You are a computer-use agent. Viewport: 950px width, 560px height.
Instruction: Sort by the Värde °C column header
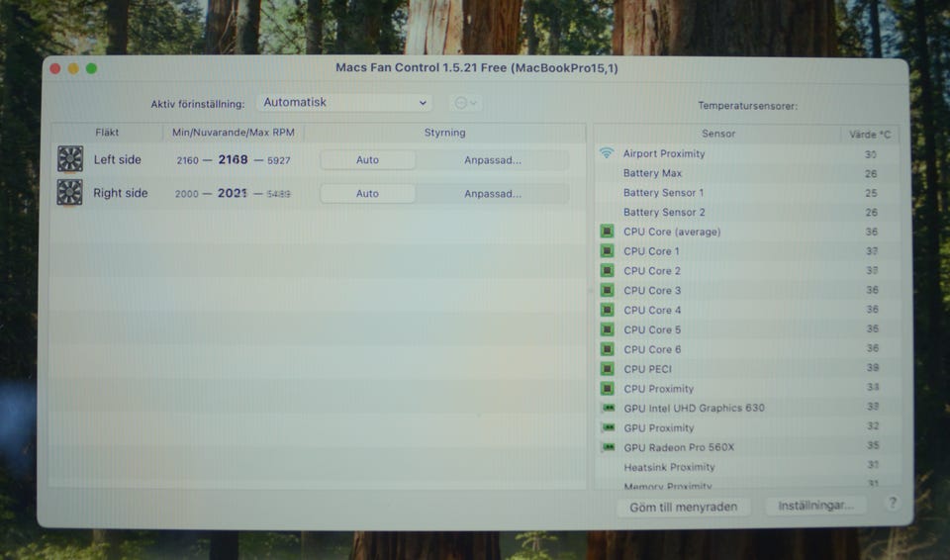(870, 134)
